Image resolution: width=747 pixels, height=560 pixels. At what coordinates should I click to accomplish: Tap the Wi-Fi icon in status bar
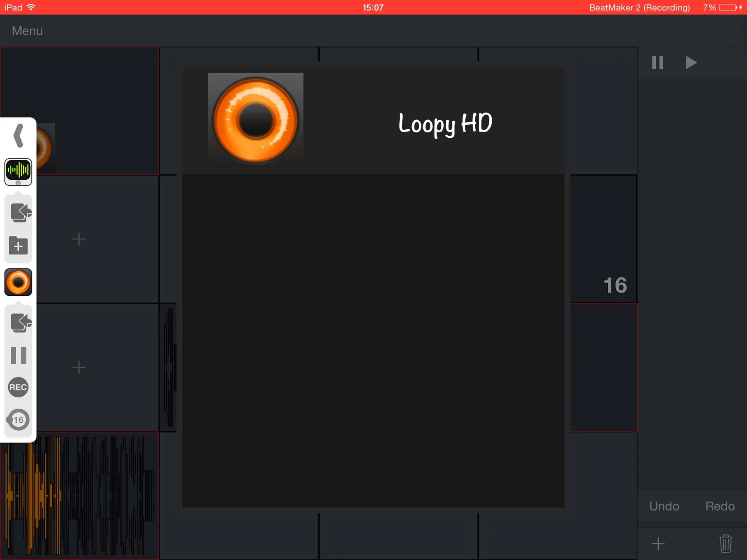point(31,7)
